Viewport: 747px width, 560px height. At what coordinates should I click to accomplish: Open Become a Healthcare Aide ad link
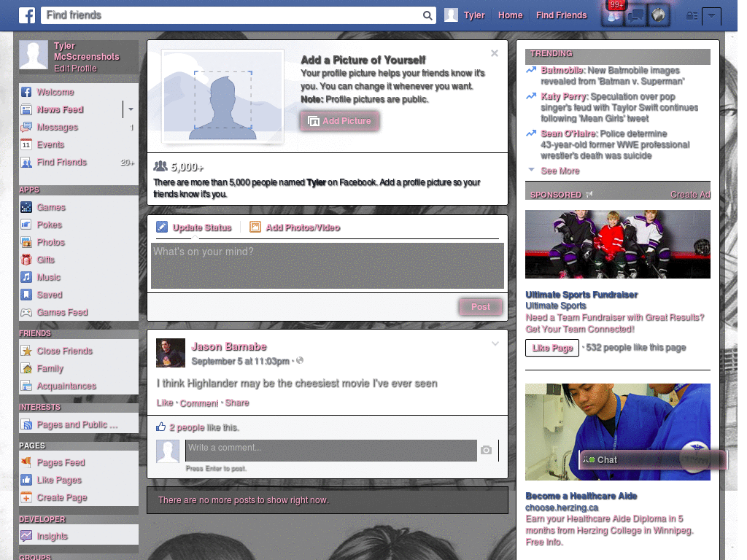tap(581, 496)
